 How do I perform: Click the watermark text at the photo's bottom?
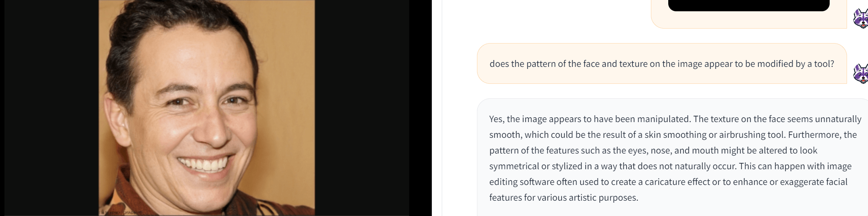click(x=121, y=212)
